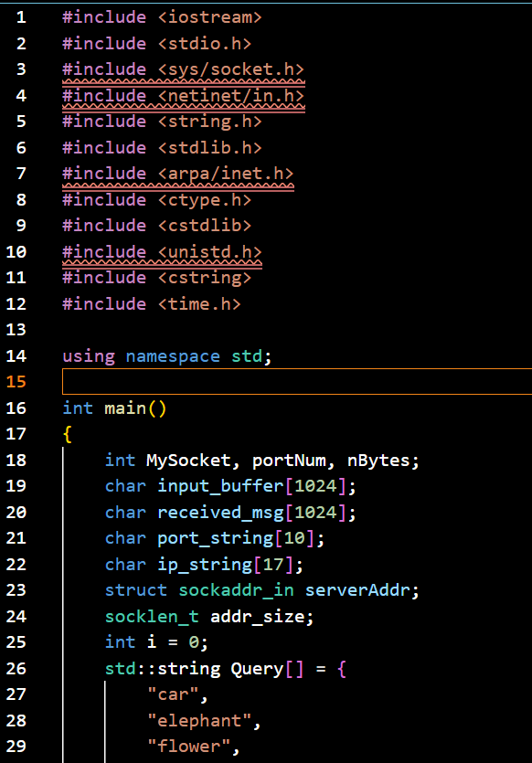This screenshot has width=532, height=763.
Task: Click the #include <iostream> line
Action: point(162,17)
